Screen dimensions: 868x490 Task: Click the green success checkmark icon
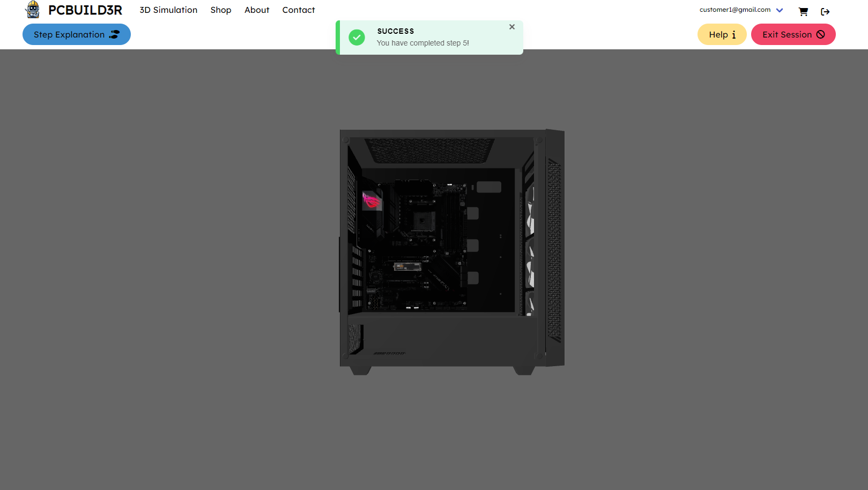357,38
